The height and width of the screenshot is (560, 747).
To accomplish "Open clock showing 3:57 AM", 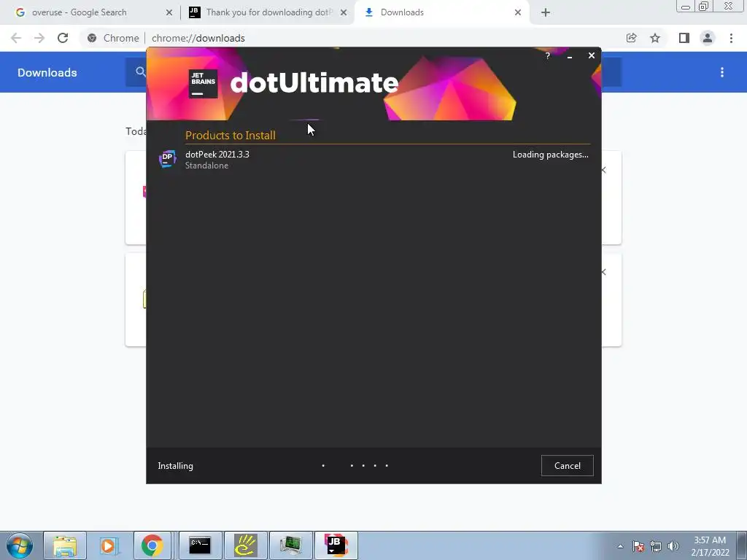I will pos(710,546).
